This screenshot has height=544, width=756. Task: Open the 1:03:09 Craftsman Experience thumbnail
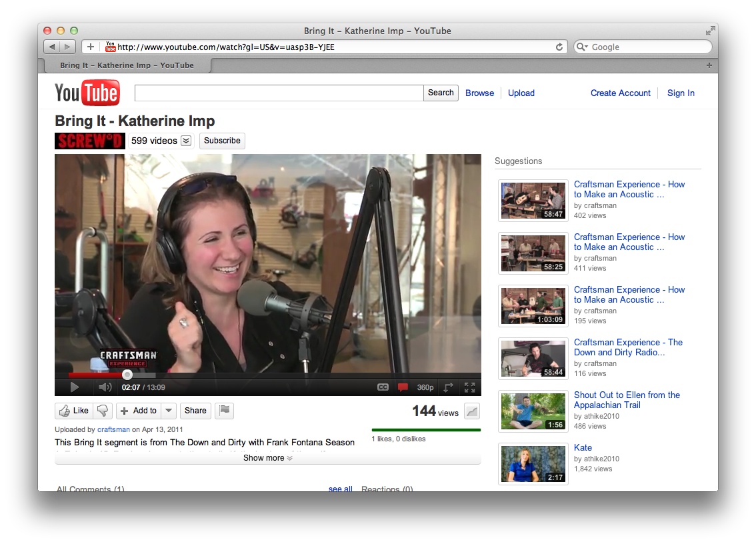tap(533, 306)
